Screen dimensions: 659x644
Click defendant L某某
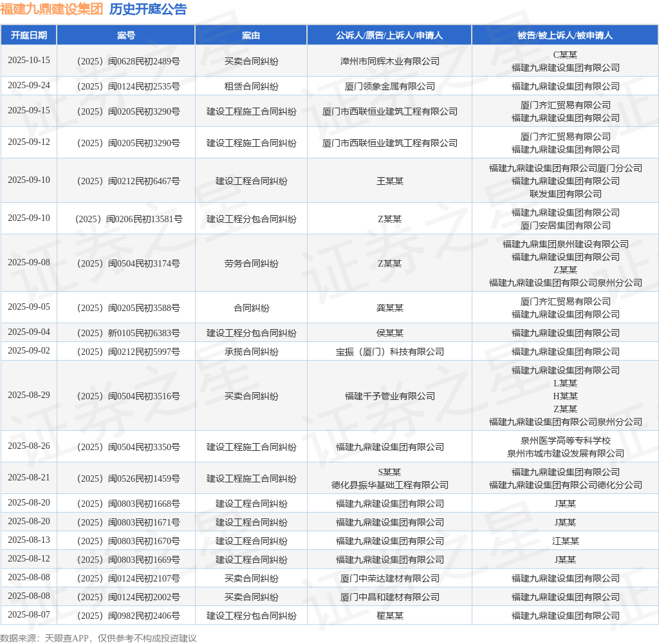coord(565,384)
